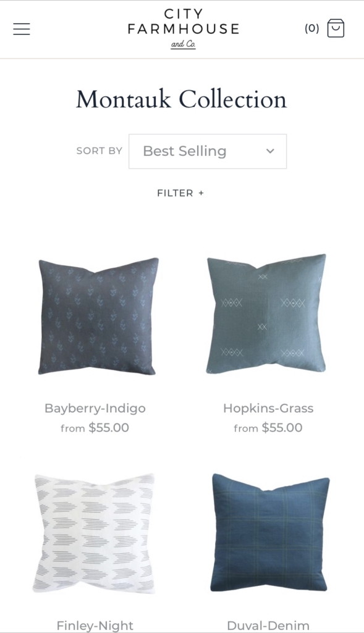
Task: View the Duval-Denim pillow thumbnail
Action: click(x=269, y=532)
